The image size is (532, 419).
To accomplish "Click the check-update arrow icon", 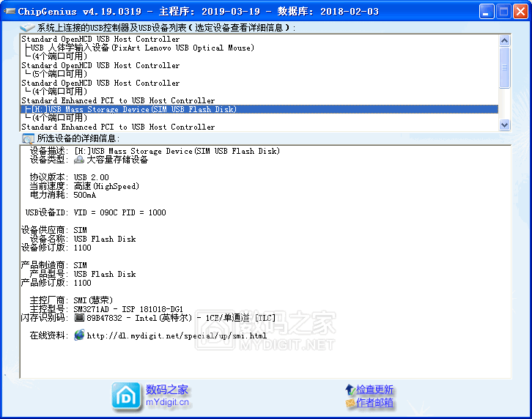I will (350, 390).
